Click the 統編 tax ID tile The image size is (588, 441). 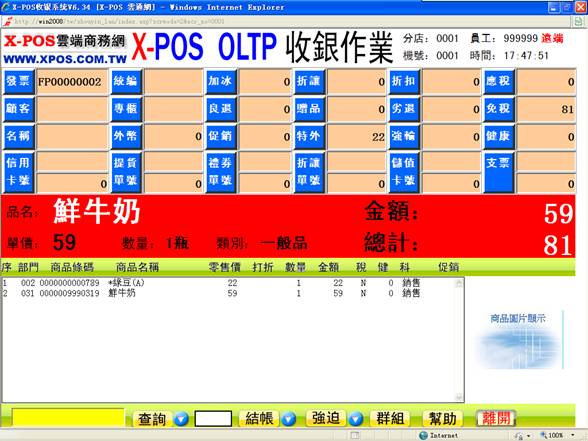126,81
